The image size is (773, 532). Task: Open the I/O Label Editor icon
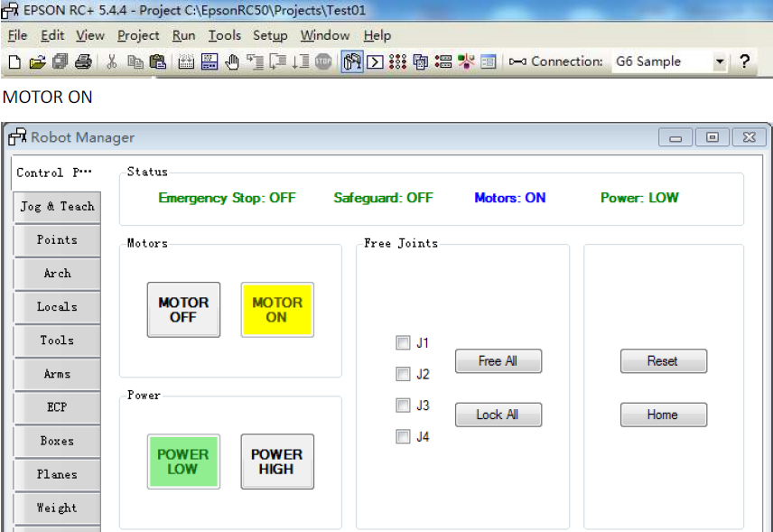[443, 61]
